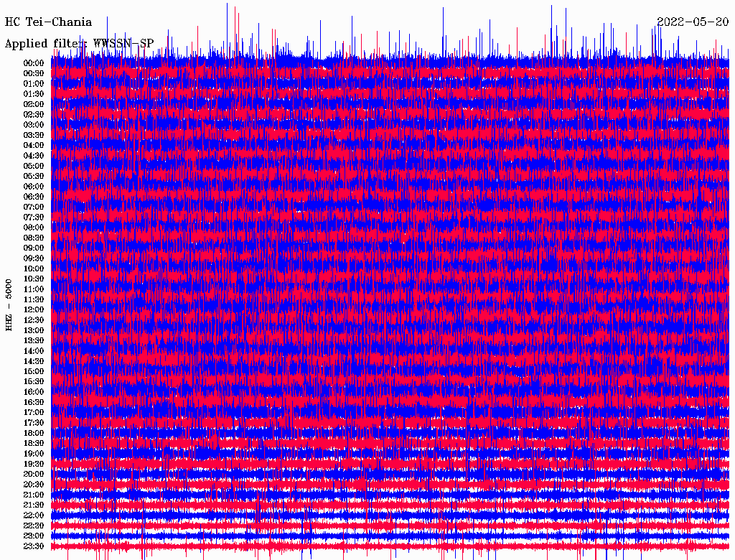Click the date label 2022-05-20
The image size is (735, 560).
(x=693, y=22)
